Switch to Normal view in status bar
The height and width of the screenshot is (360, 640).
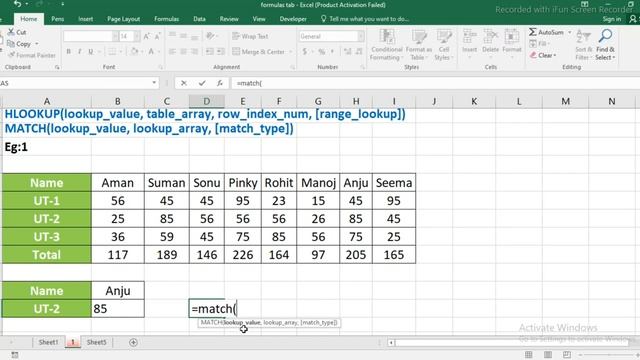point(529,355)
